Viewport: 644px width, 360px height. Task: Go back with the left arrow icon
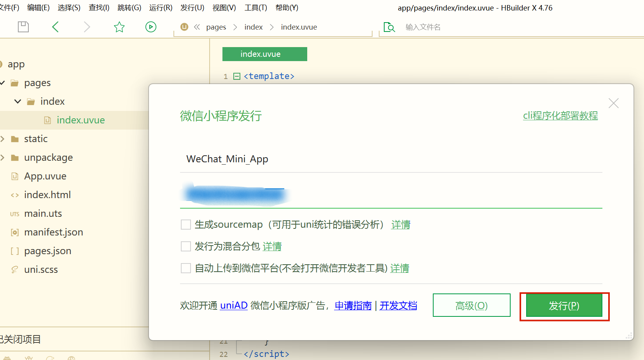point(55,27)
